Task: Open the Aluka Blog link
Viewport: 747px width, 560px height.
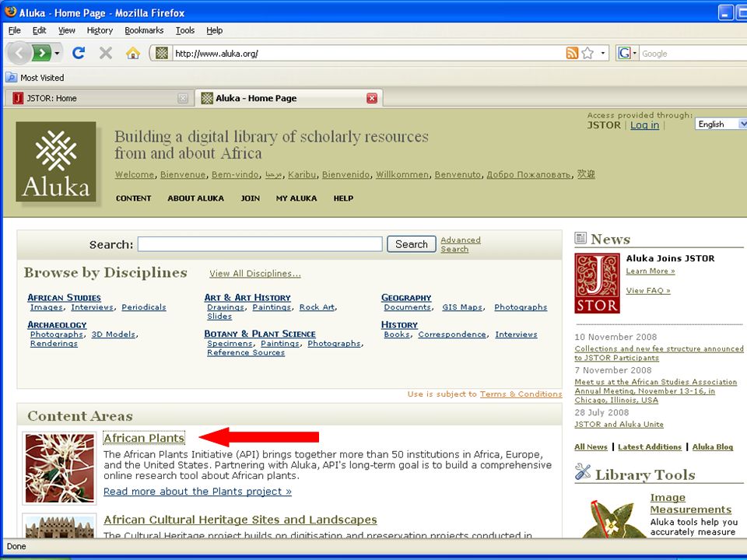Action: 713,446
